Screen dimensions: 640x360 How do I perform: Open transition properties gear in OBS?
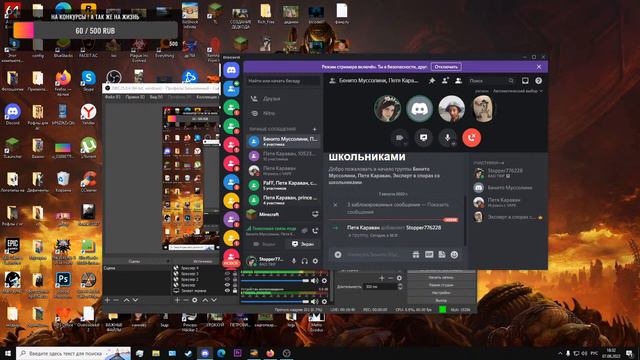(x=399, y=278)
